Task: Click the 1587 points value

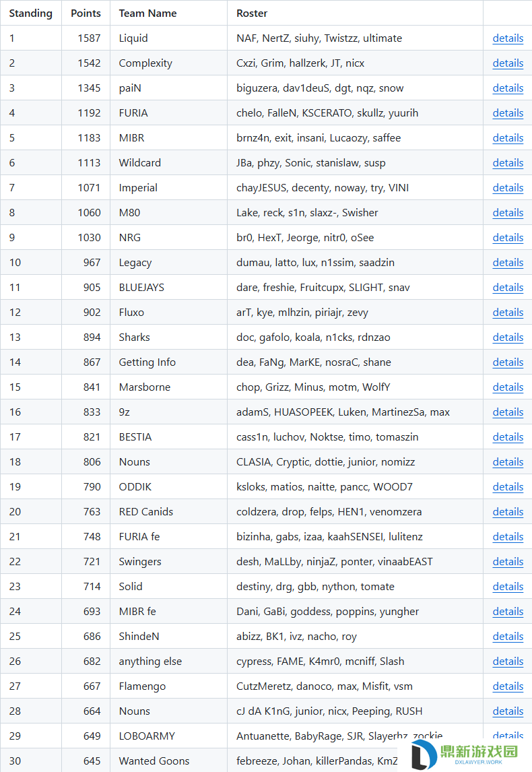Action: (89, 38)
